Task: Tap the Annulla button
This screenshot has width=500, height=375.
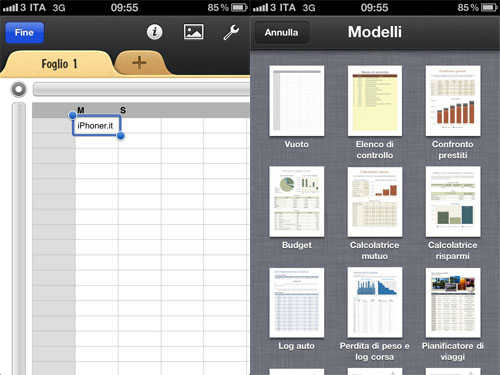Action: tap(282, 33)
